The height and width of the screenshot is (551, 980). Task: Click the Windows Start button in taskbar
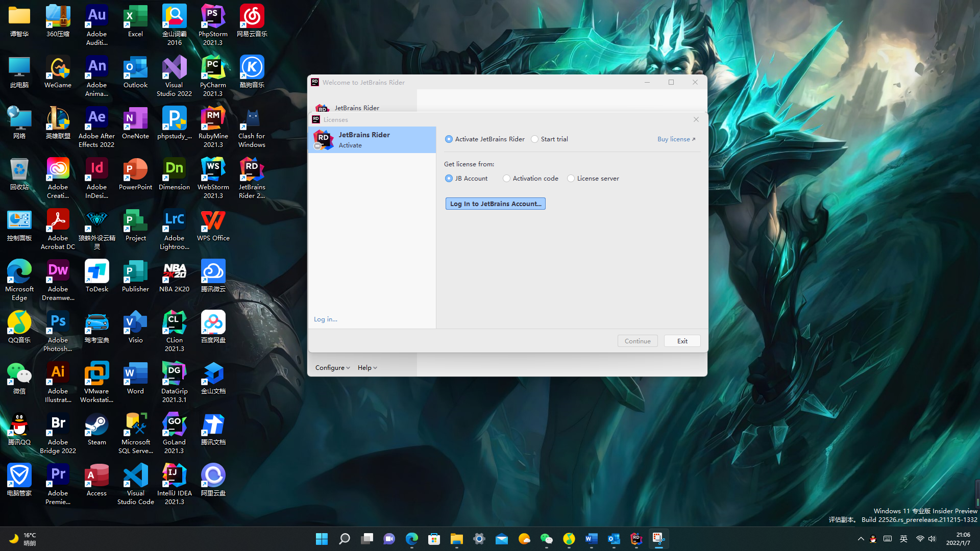(322, 539)
